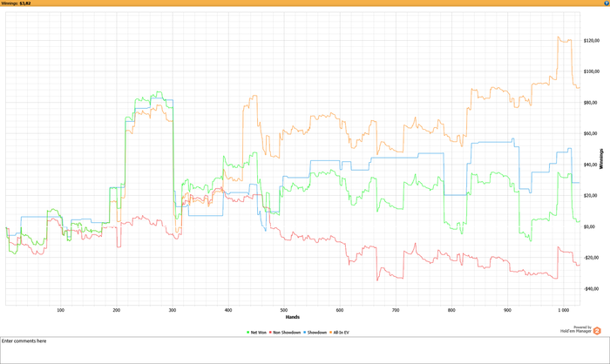Click the 700 hands x-axis label
The width and height of the screenshot is (610, 364).
coord(396,310)
